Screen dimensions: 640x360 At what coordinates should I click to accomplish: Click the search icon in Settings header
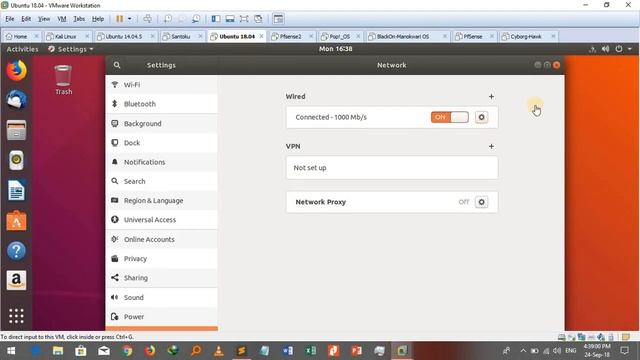(x=117, y=65)
